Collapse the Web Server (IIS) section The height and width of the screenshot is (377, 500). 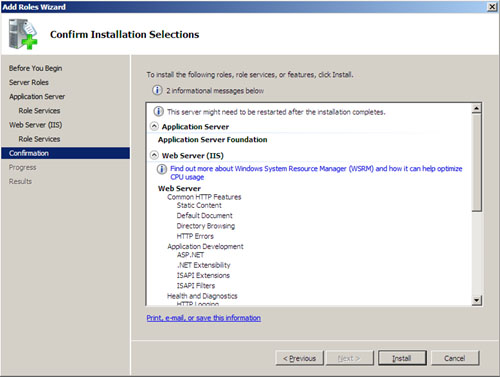coord(154,155)
